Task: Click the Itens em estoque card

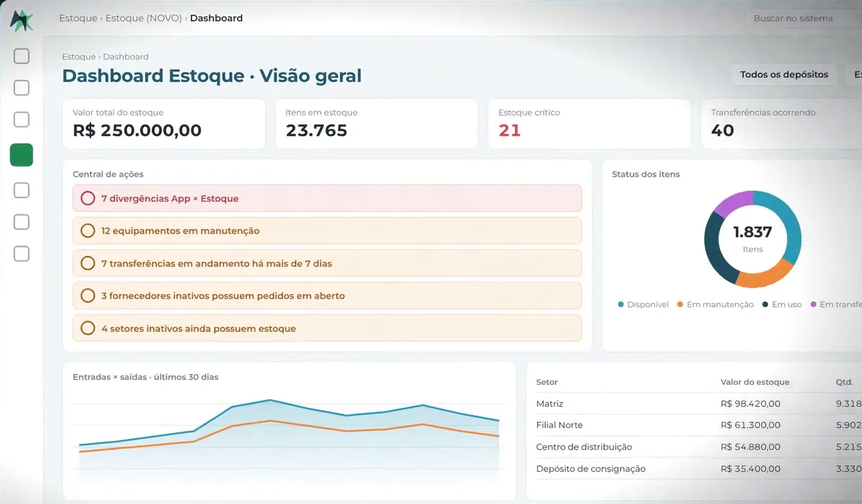Action: click(376, 123)
